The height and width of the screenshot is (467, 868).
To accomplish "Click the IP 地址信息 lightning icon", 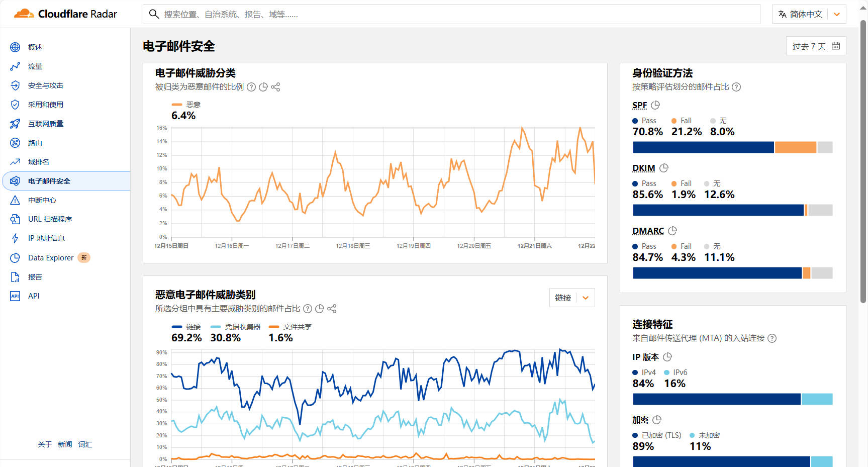I will coord(15,238).
